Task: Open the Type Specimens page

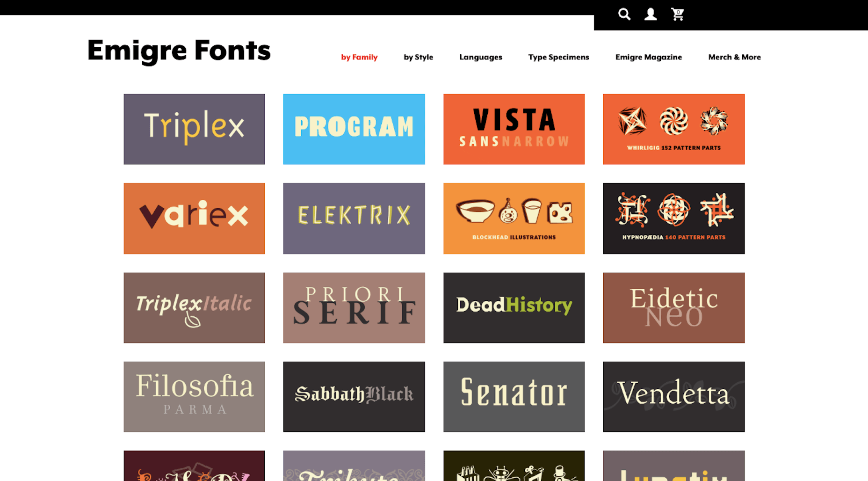Action: [x=558, y=57]
